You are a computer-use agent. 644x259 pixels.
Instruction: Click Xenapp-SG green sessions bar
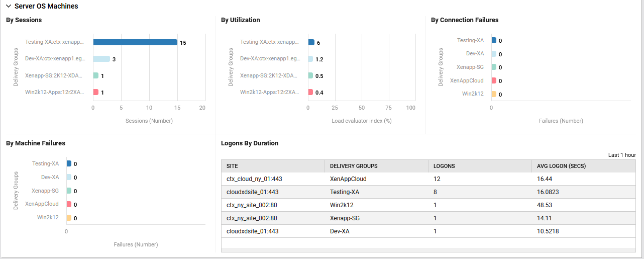point(95,75)
